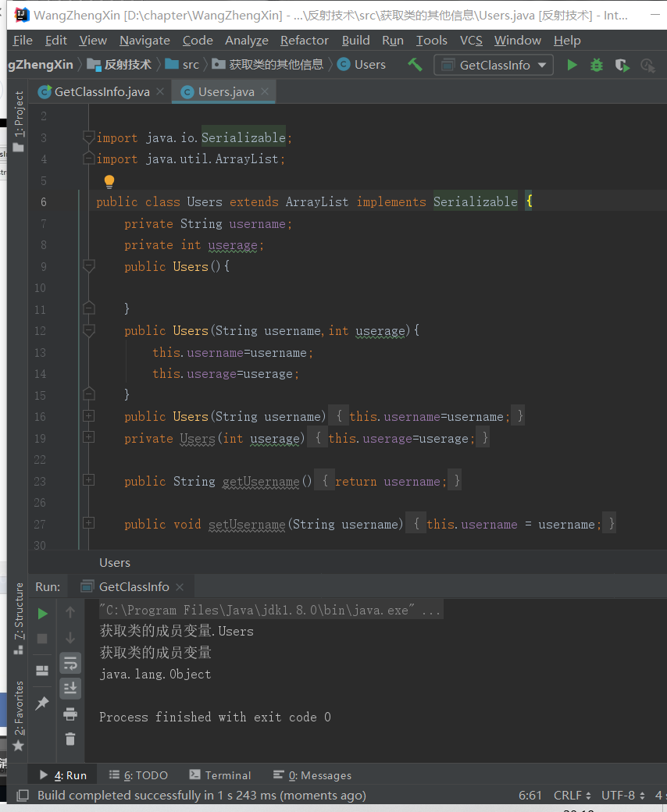Toggle tool window bars icon in status bar
This screenshot has width=667, height=812.
pos(23,796)
